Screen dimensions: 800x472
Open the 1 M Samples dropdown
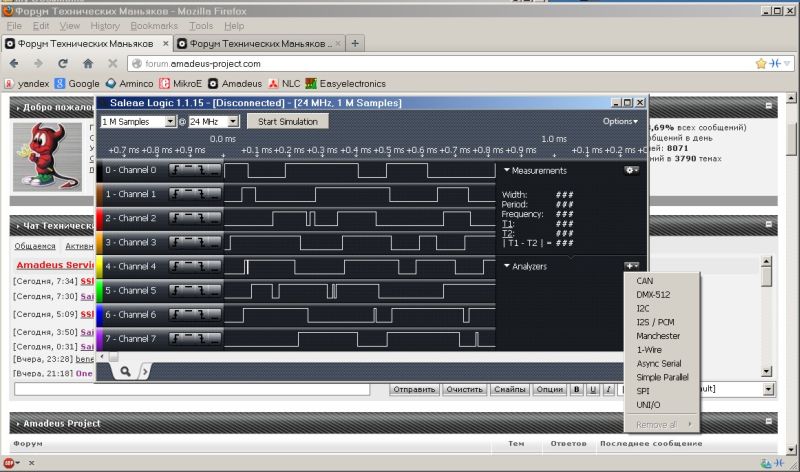pyautogui.click(x=169, y=121)
